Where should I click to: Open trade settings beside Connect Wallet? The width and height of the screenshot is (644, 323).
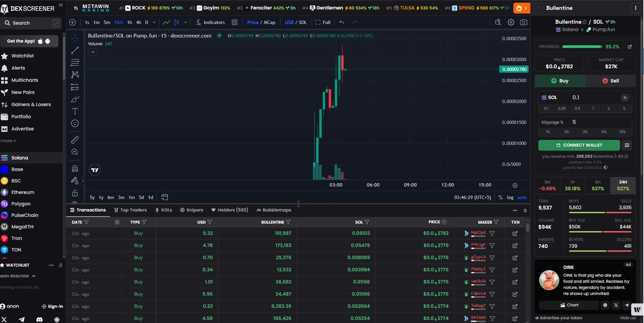pyautogui.click(x=627, y=145)
